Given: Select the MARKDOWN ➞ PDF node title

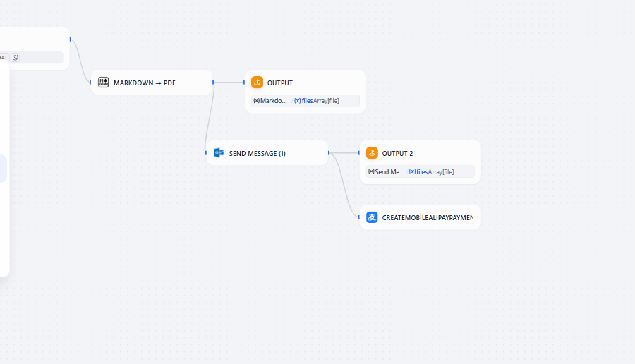Looking at the screenshot, I should [145, 83].
